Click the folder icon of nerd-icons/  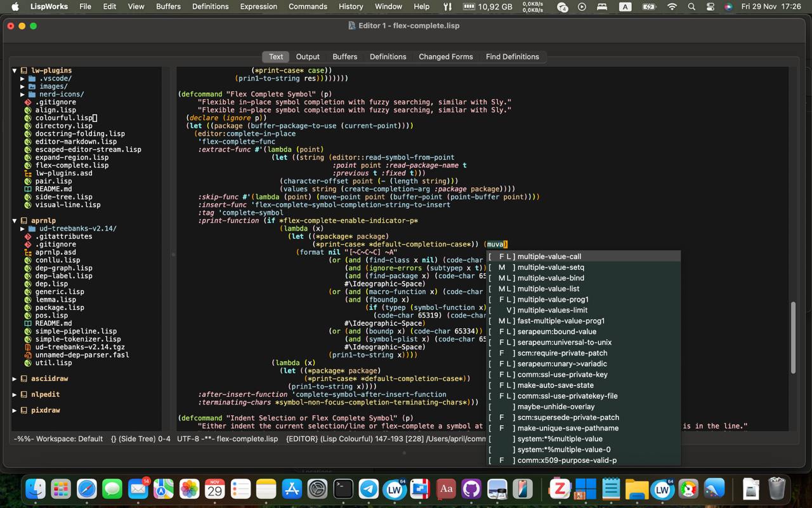(x=32, y=94)
